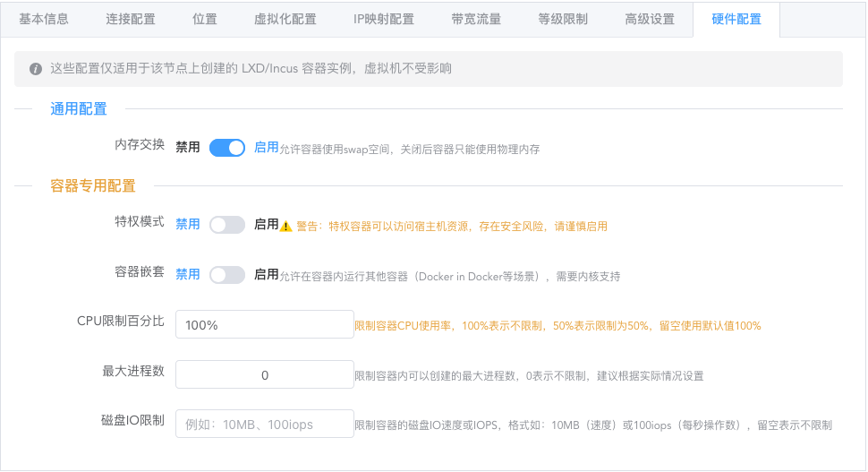Open the IP映射配置 tab
Screen dimensions: 868x472
(x=384, y=19)
